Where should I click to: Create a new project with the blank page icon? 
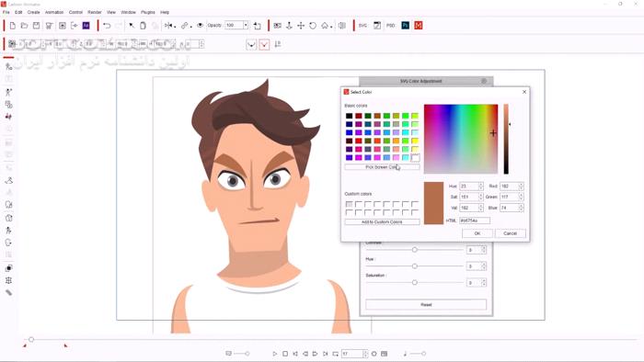(12, 26)
